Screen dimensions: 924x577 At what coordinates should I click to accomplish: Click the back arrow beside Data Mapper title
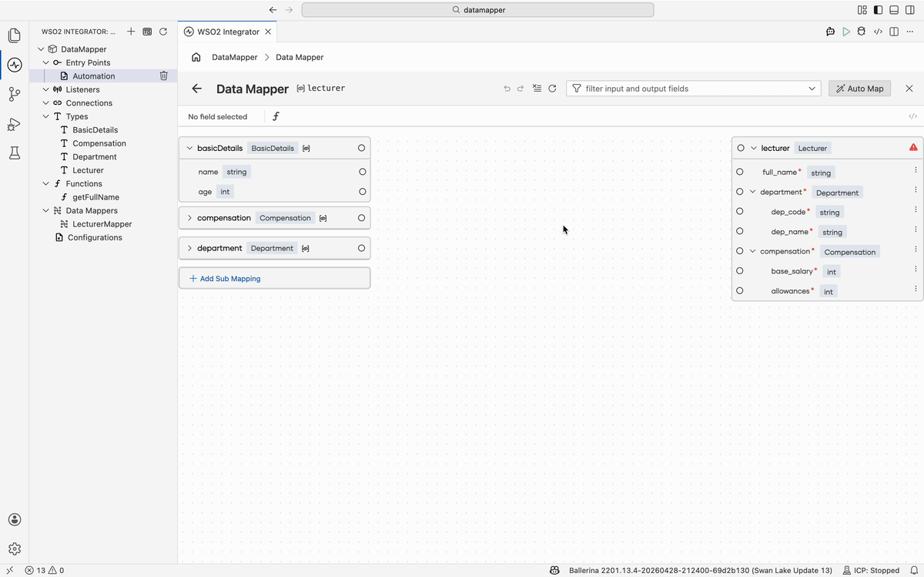197,89
